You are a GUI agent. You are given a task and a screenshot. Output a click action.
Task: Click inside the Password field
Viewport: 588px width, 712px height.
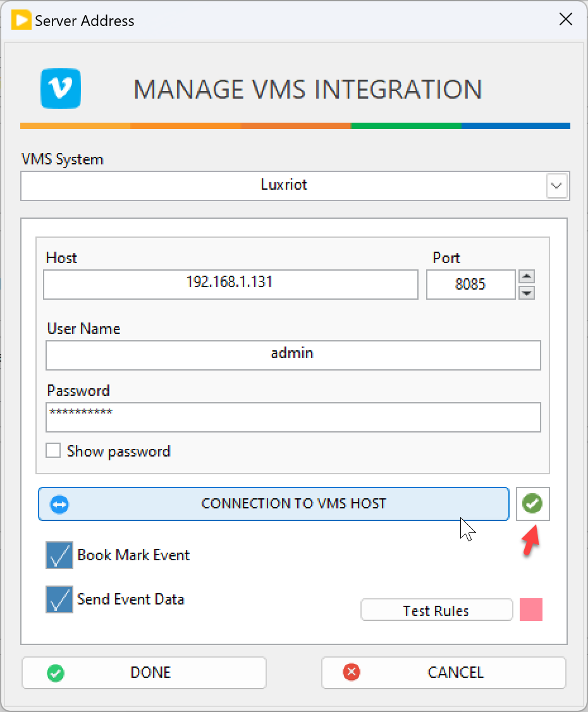(293, 417)
